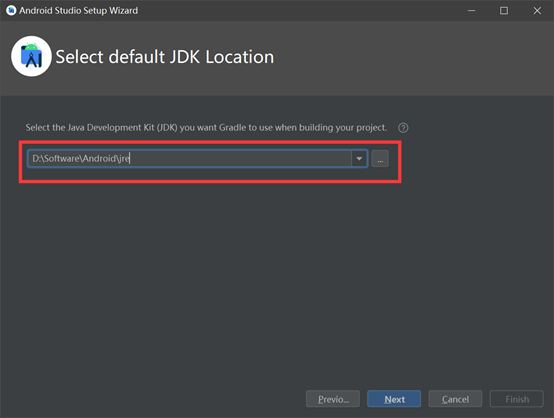Cancel the setup wizard
Screen dimensions: 554x418
tap(455, 399)
